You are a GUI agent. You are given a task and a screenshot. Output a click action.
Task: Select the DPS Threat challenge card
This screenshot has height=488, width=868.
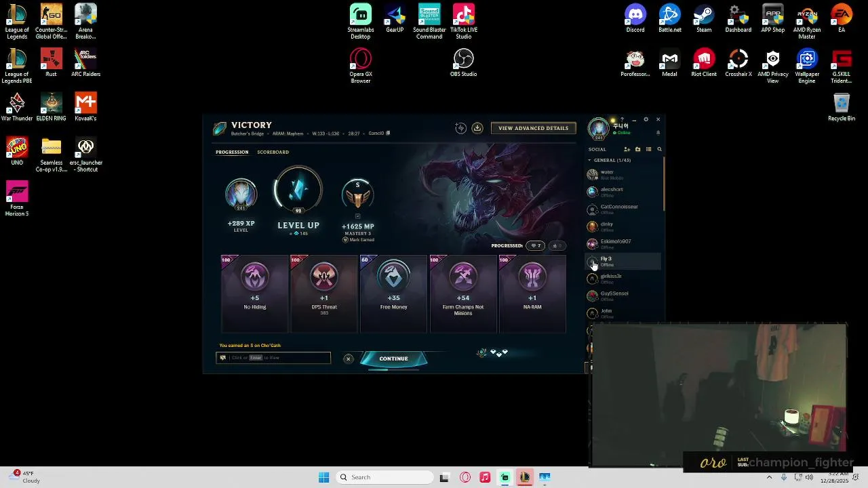(324, 293)
